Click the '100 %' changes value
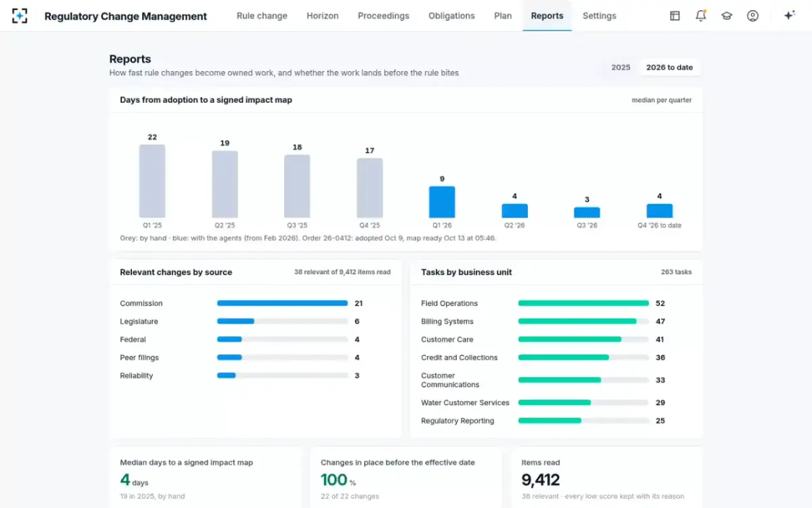The width and height of the screenshot is (812, 508). click(x=338, y=480)
